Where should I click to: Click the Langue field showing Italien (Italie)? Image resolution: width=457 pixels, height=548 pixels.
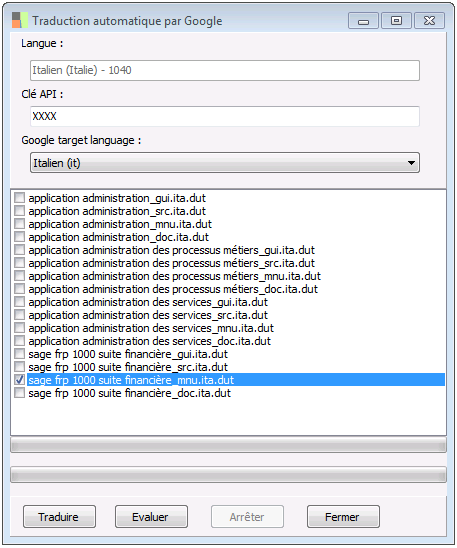pyautogui.click(x=225, y=70)
